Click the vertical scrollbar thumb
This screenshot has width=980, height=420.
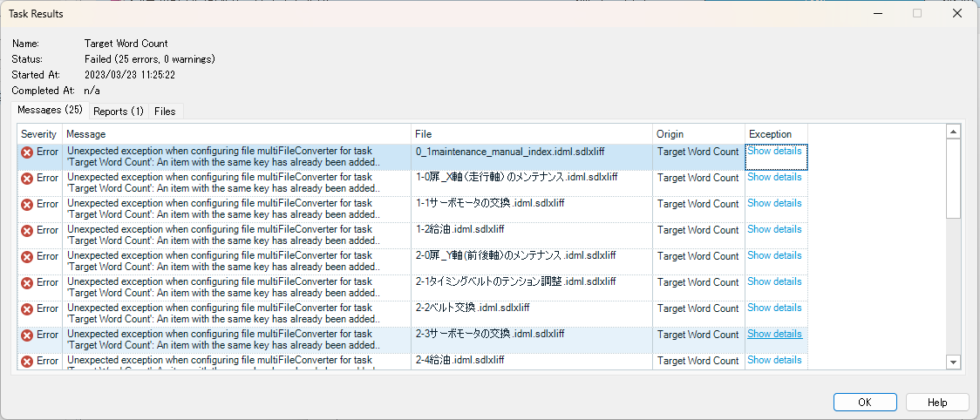coord(953,178)
